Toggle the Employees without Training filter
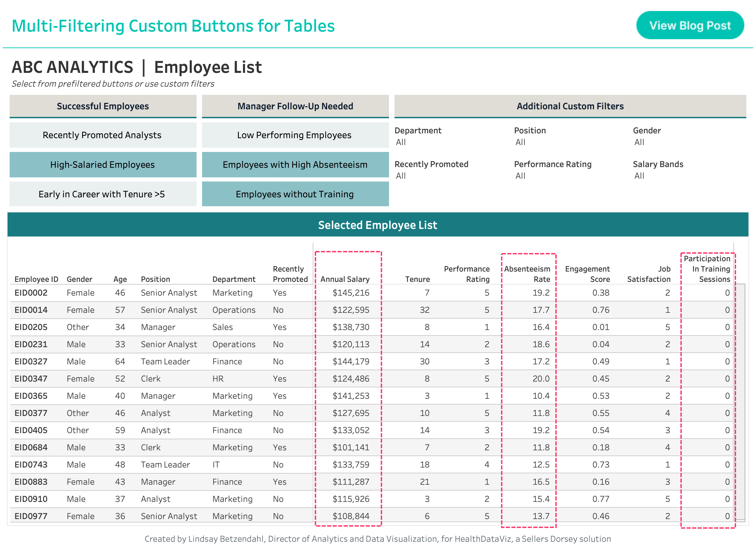This screenshot has height=550, width=756. [295, 194]
